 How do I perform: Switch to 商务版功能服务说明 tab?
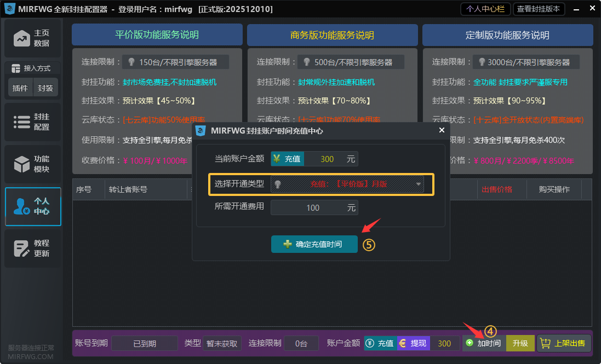click(x=332, y=34)
